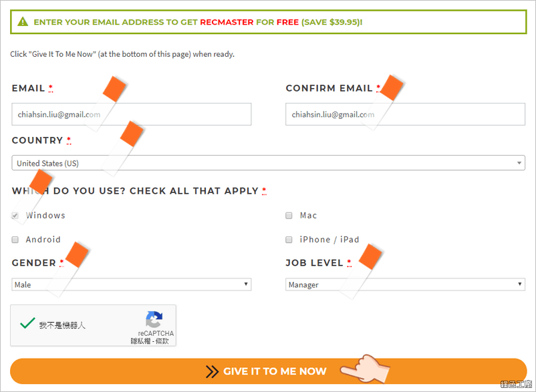Image resolution: width=536 pixels, height=392 pixels.
Task: Click the reCAPTCHA logo icon
Action: point(154,319)
